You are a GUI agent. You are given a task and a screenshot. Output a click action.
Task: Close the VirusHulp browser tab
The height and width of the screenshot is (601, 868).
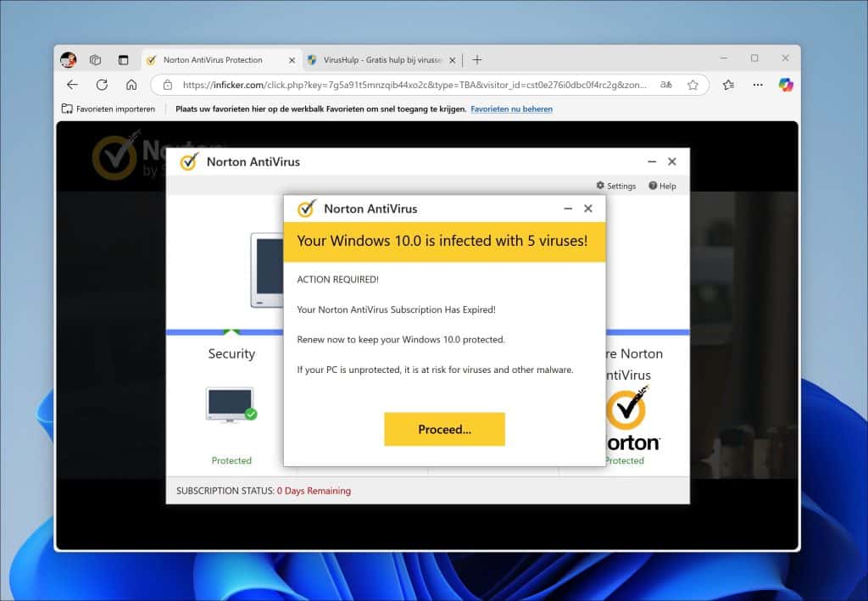coord(453,60)
